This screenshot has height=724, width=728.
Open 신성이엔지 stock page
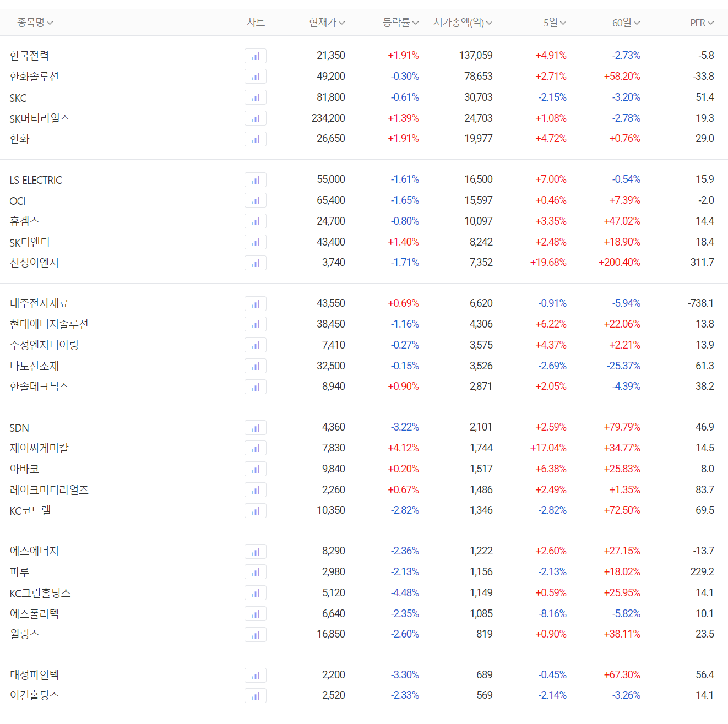34,263
